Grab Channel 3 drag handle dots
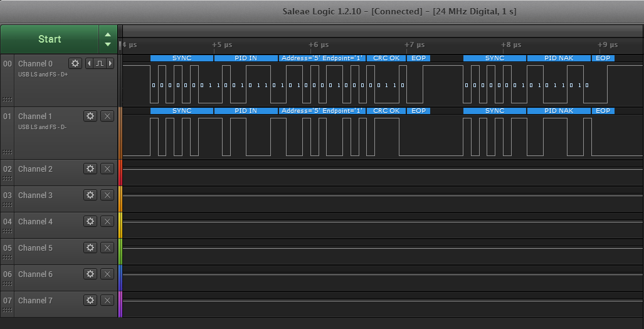This screenshot has height=329, width=644. point(8,204)
